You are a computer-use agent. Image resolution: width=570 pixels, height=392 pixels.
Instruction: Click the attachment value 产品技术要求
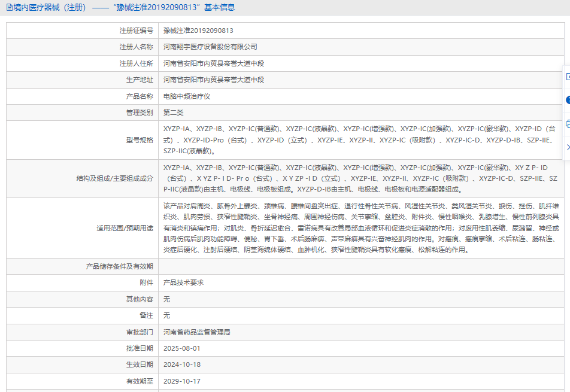click(x=183, y=282)
